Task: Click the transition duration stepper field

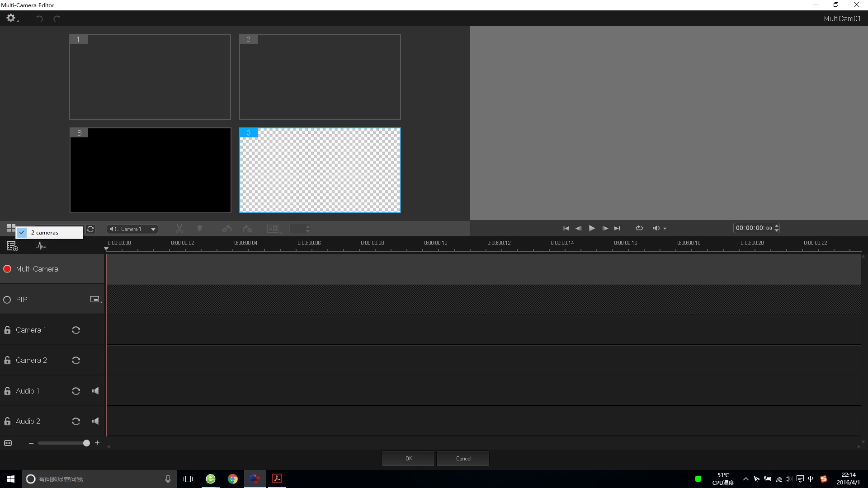Action: [x=300, y=229]
